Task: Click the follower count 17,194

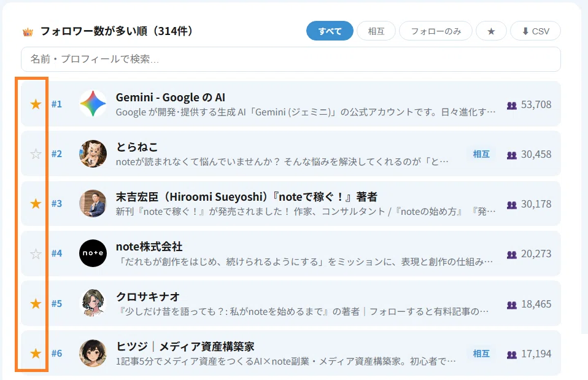Action: click(x=536, y=354)
